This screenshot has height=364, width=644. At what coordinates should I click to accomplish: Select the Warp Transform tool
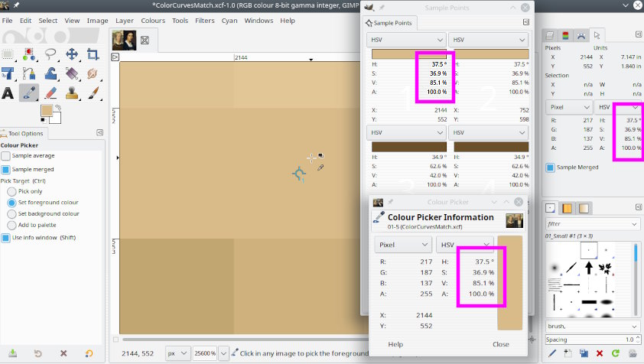(50, 73)
